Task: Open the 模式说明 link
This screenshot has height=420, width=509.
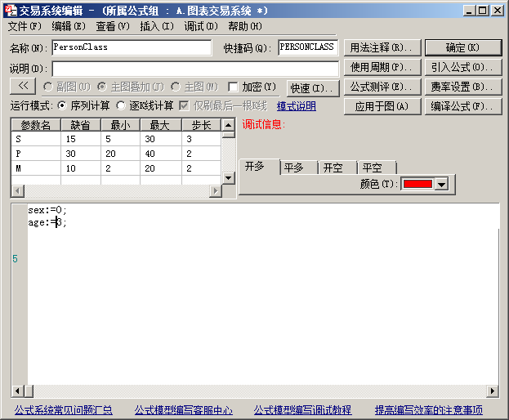Action: (x=297, y=105)
